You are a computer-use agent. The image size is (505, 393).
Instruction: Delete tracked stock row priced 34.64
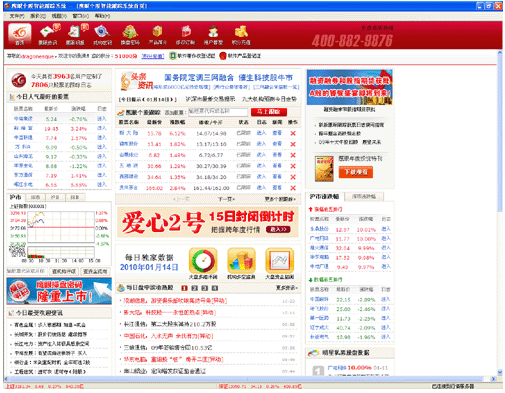[293, 177]
